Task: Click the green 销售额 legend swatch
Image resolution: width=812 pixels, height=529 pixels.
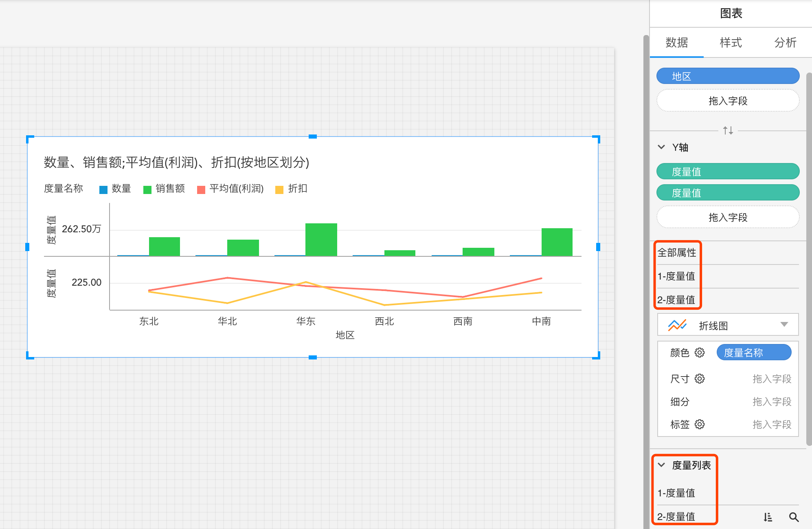Action: (x=147, y=190)
